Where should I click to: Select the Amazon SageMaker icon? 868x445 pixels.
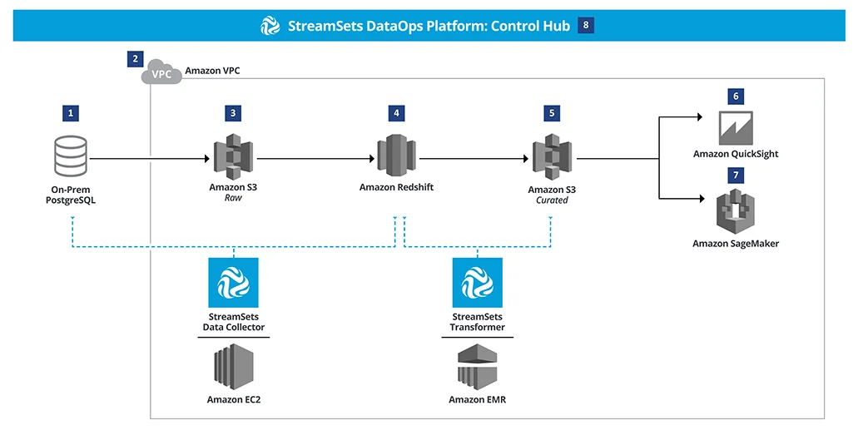pyautogui.click(x=736, y=211)
